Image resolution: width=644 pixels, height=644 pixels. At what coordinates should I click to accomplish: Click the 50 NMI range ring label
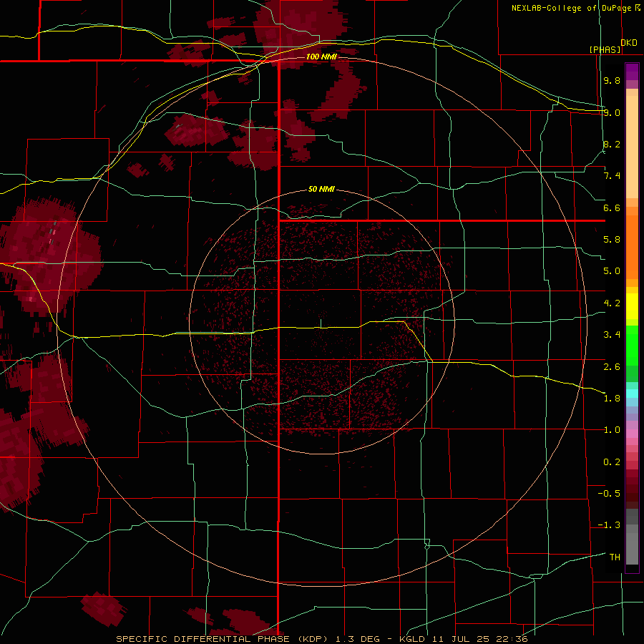point(321,189)
